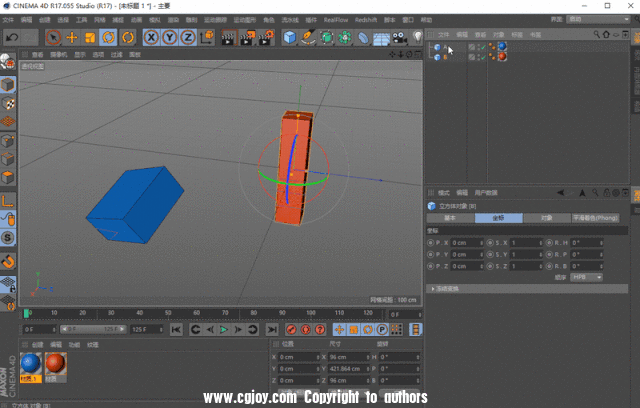Screen dimensions: 640x408
Task: Toggle the X axis lock
Action: tap(151, 38)
